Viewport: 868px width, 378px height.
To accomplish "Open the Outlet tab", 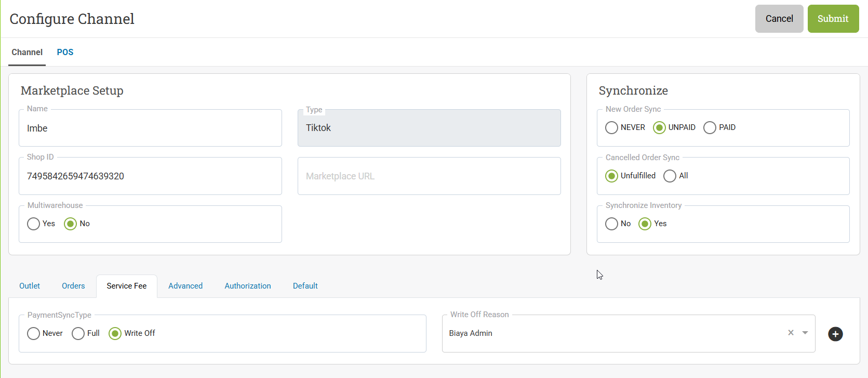I will 30,286.
